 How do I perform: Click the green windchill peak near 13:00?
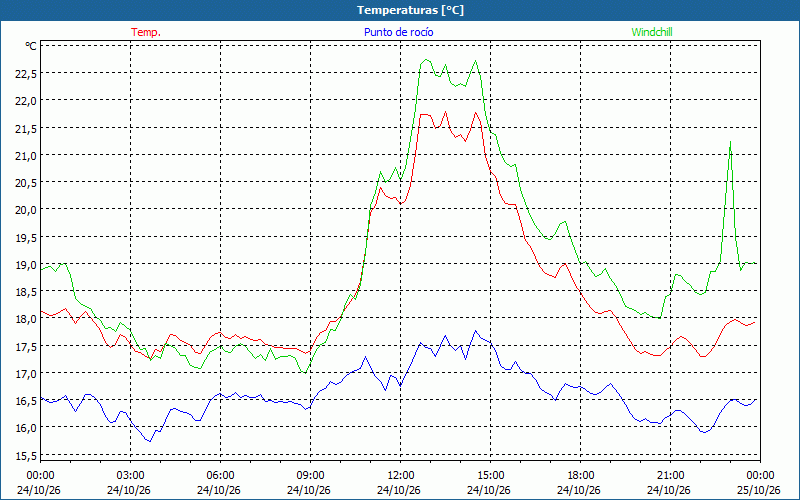coord(427,60)
